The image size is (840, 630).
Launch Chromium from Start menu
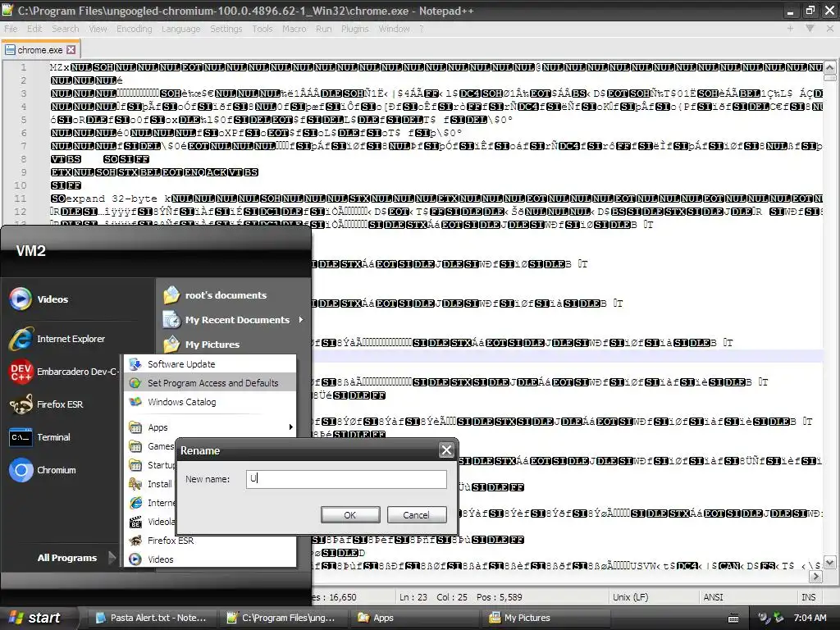coord(43,470)
